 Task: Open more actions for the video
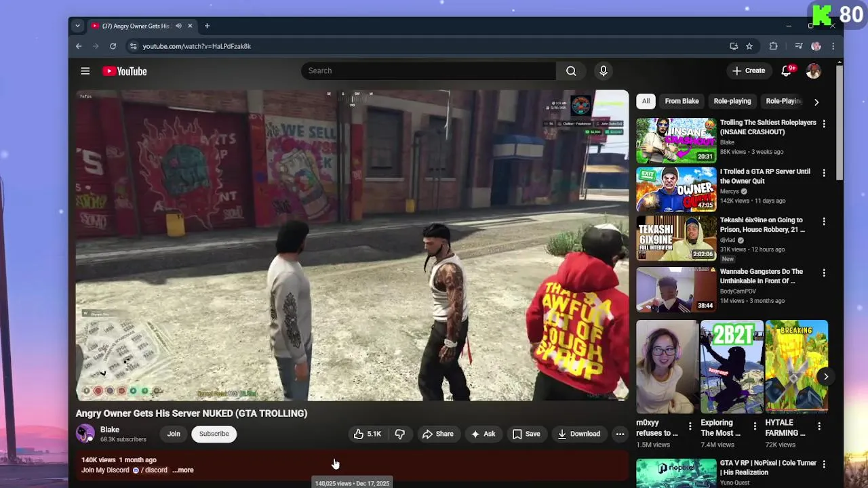coord(620,434)
